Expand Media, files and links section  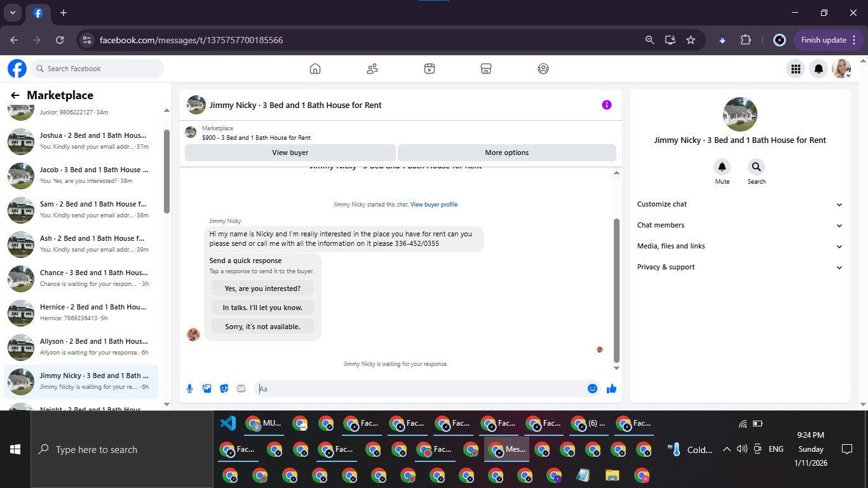pyautogui.click(x=740, y=246)
